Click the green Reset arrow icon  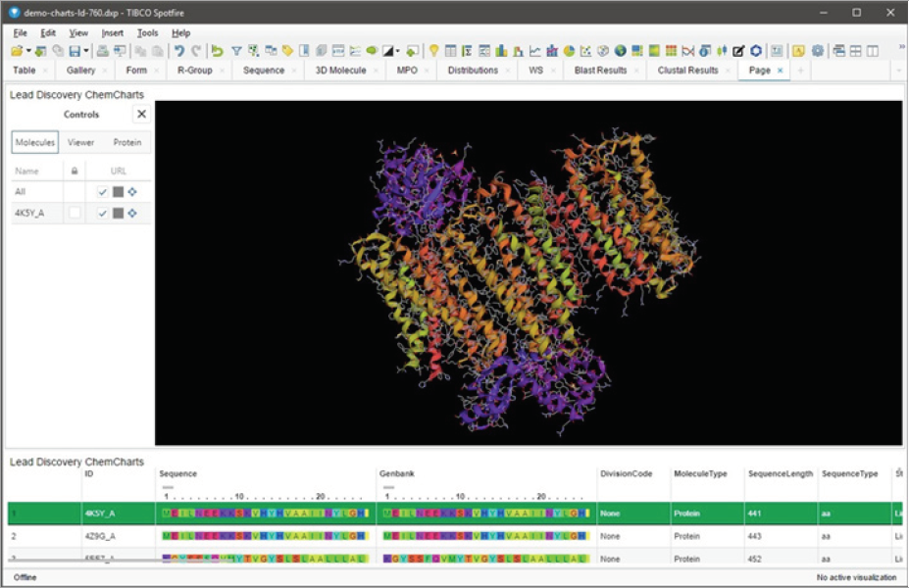point(217,51)
